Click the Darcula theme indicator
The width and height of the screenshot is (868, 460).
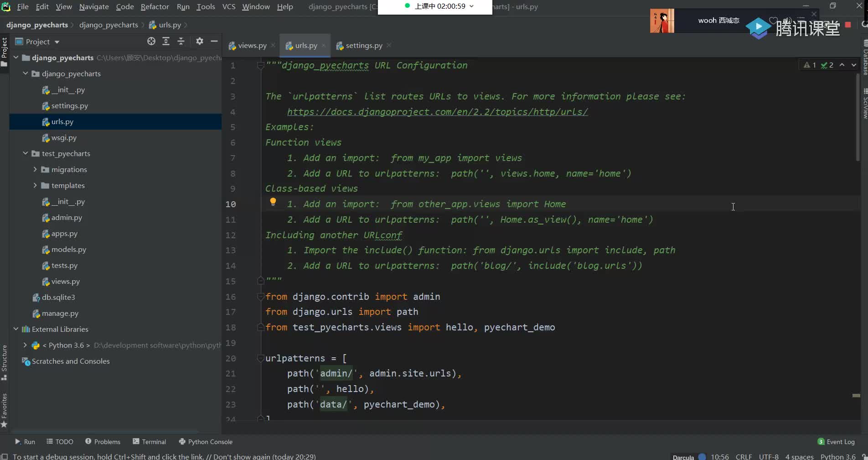[683, 457]
